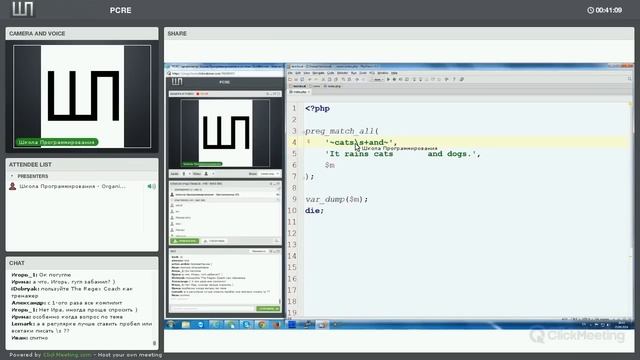This screenshot has height=360, width=640.
Task: Collapse the PRESENTERS group
Action: pos(12,176)
